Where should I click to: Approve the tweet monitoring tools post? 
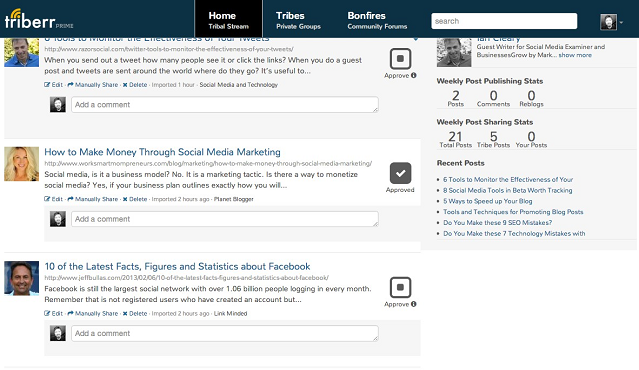pyautogui.click(x=400, y=59)
